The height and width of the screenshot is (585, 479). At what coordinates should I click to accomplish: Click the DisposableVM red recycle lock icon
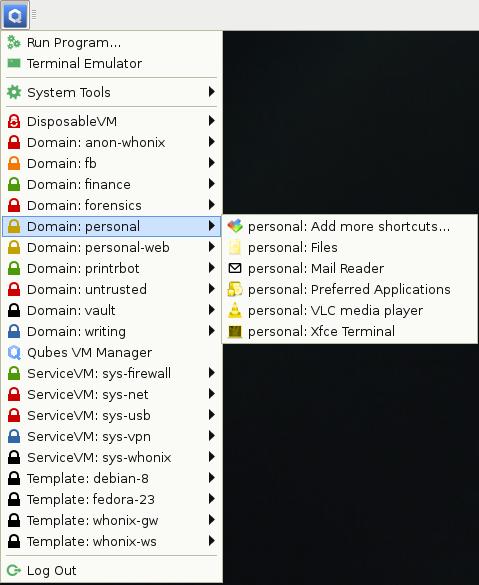tap(14, 121)
